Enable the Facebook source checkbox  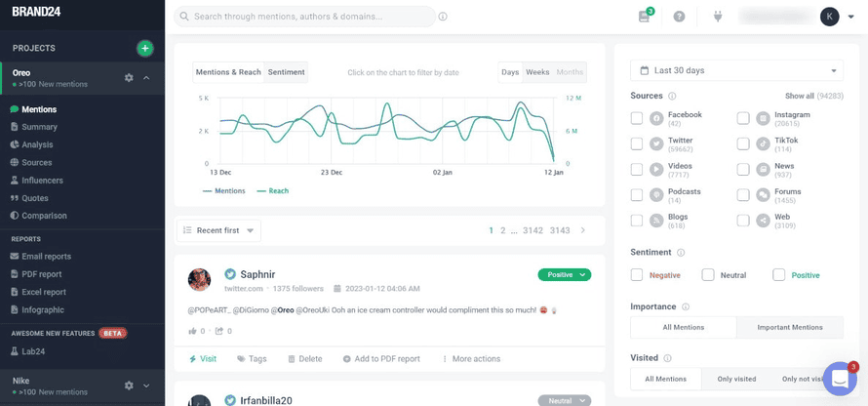[x=637, y=118]
